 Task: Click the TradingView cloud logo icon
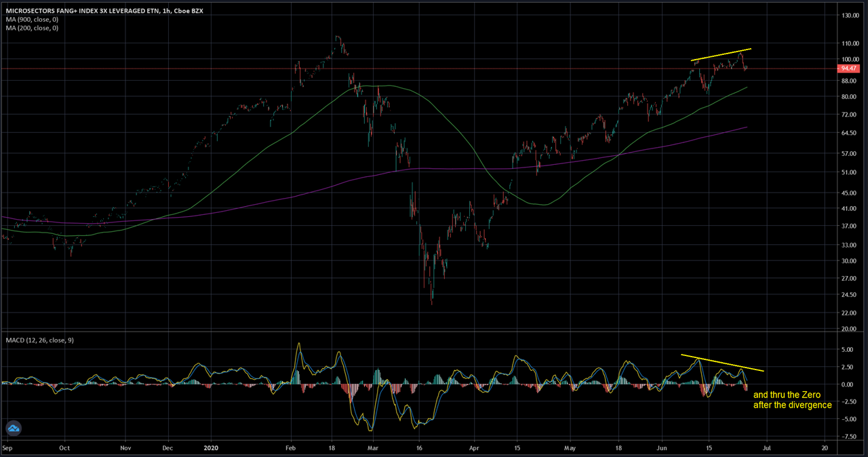(x=14, y=428)
